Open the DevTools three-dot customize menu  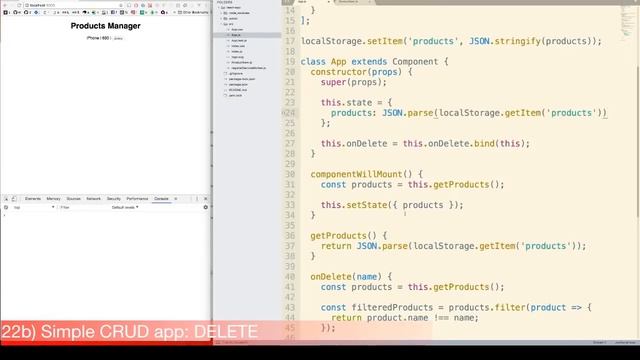[x=197, y=199]
